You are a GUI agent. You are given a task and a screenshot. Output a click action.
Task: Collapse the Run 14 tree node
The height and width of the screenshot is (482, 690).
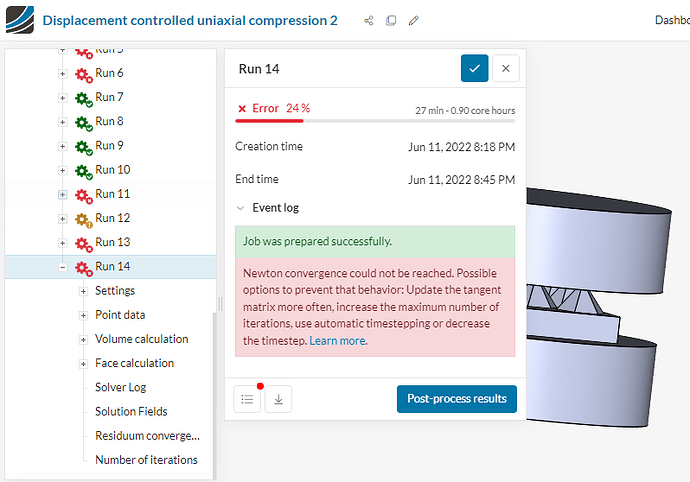point(63,267)
